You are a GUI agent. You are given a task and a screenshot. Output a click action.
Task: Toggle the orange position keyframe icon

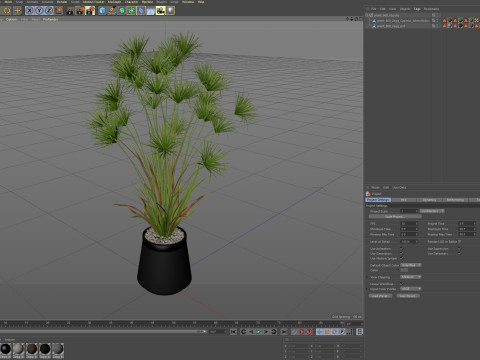[319, 332]
